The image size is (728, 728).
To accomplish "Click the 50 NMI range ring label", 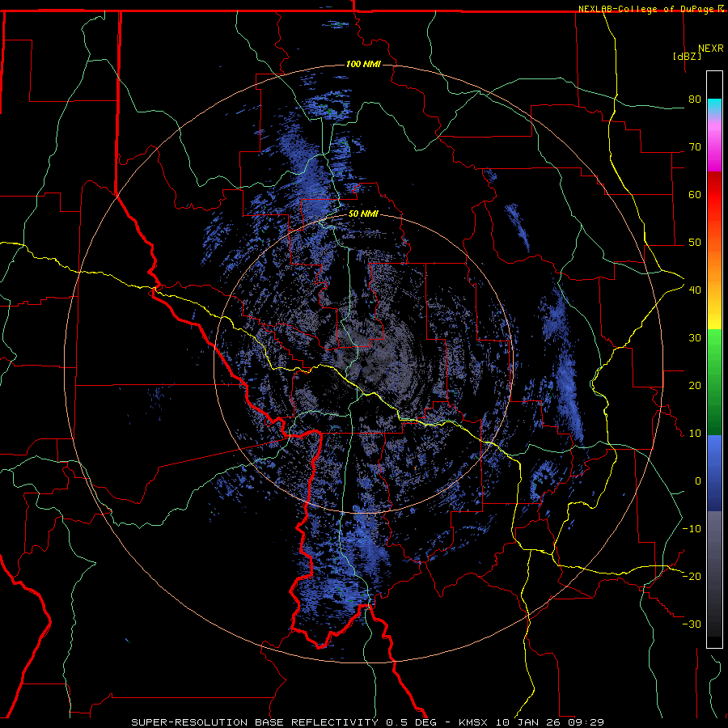I will pyautogui.click(x=363, y=214).
